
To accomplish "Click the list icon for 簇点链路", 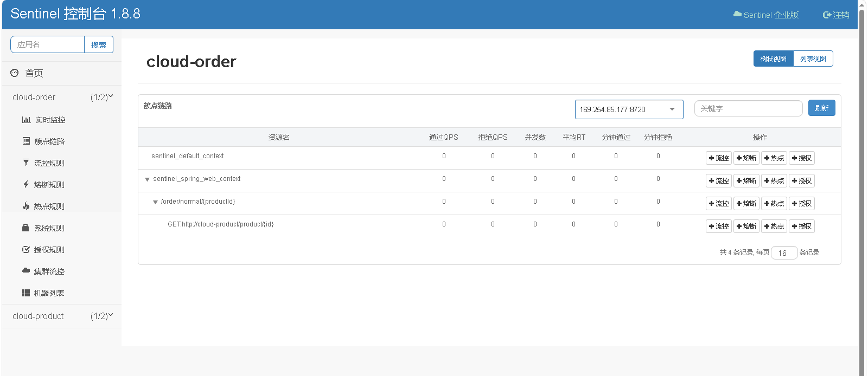I will pos(26,141).
